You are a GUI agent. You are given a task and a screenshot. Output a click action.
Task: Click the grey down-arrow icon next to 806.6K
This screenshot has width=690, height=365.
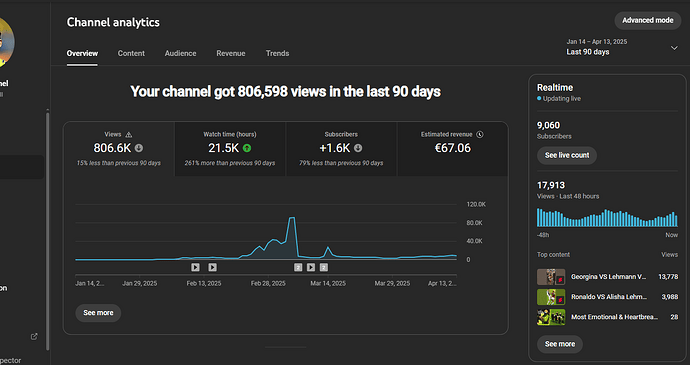point(139,148)
